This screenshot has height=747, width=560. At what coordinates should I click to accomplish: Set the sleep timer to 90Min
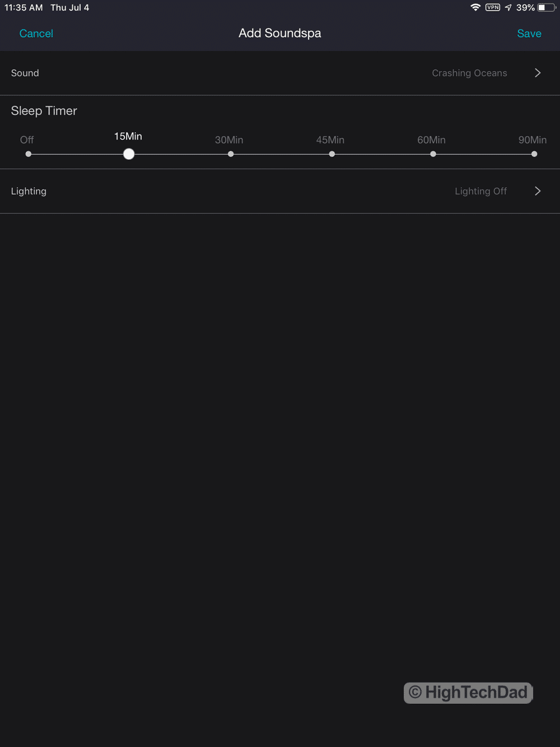pos(534,154)
